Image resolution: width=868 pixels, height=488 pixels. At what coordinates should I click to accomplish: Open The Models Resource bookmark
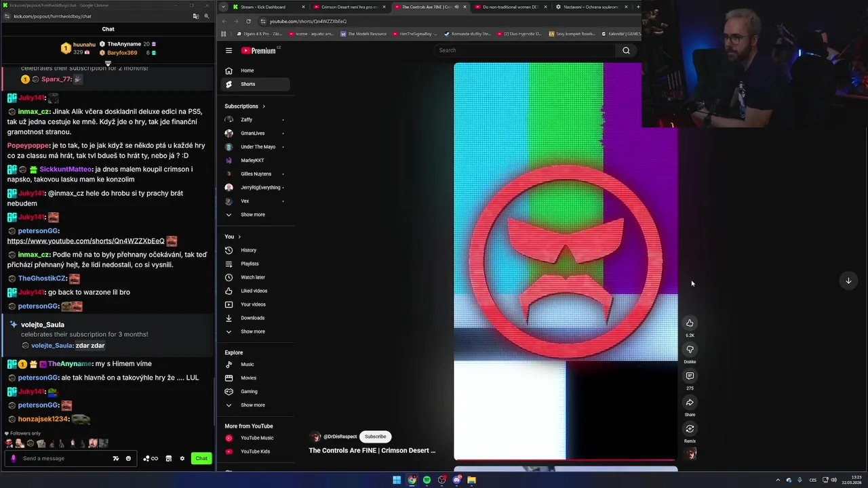[363, 33]
